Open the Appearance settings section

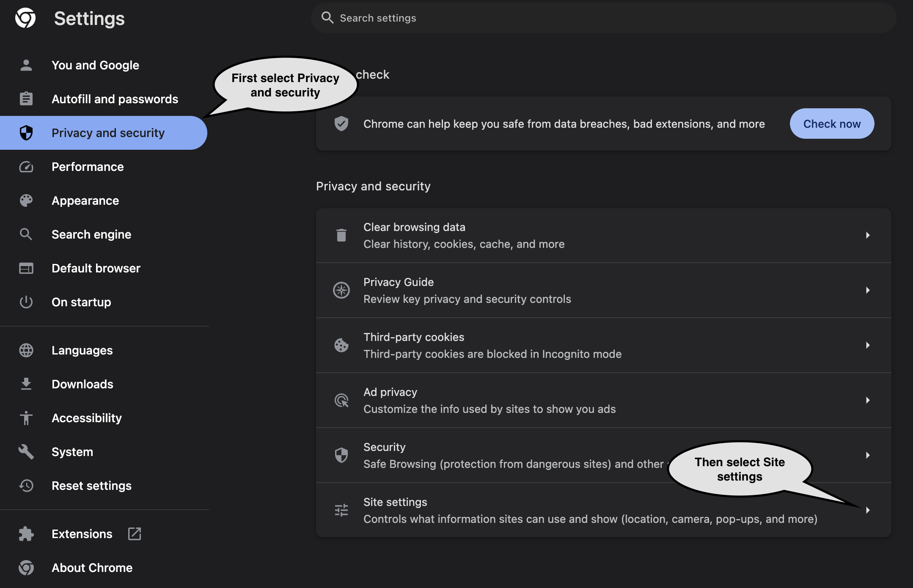pyautogui.click(x=85, y=201)
